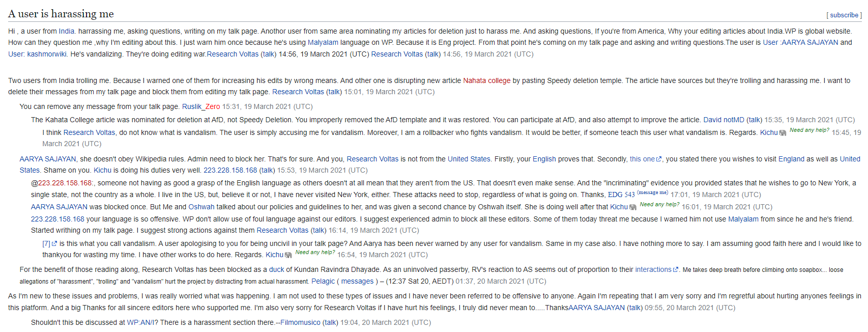This screenshot has height=332, width=868.
Task: Click the heading "A user is harassing me"
Action: [x=61, y=14]
